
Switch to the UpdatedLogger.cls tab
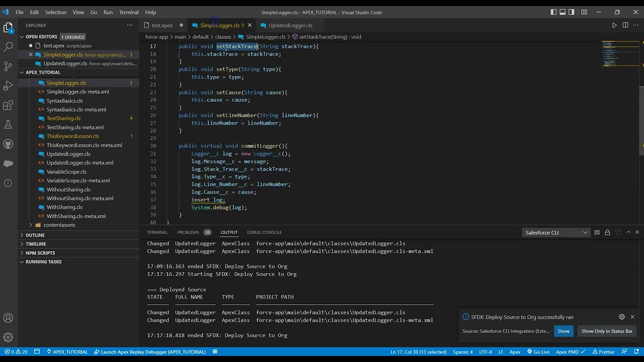[290, 25]
